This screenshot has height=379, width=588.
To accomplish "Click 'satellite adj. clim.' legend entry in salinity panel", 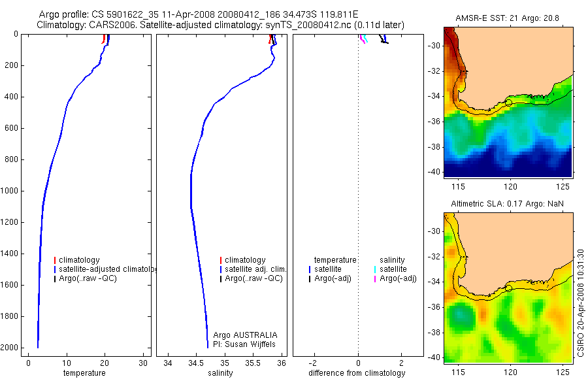I will (x=255, y=269).
